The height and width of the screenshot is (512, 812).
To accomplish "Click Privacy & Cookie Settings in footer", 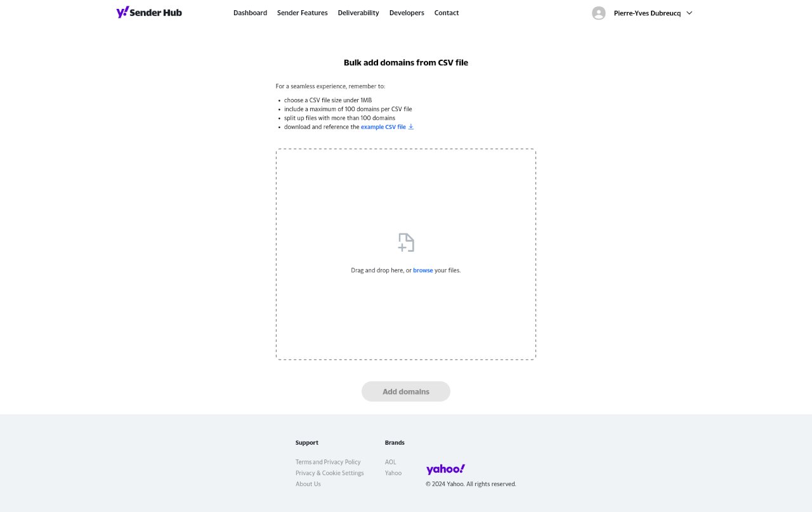I will 329,473.
